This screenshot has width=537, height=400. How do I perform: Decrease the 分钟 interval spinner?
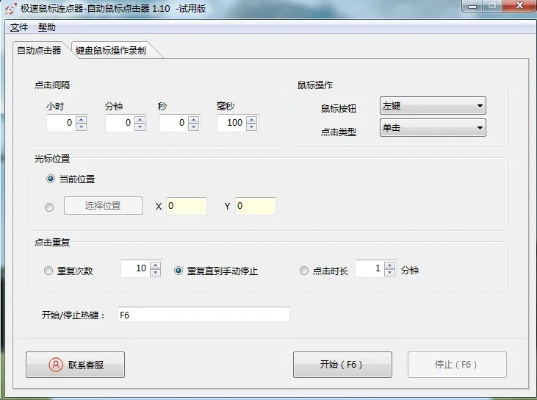140,127
